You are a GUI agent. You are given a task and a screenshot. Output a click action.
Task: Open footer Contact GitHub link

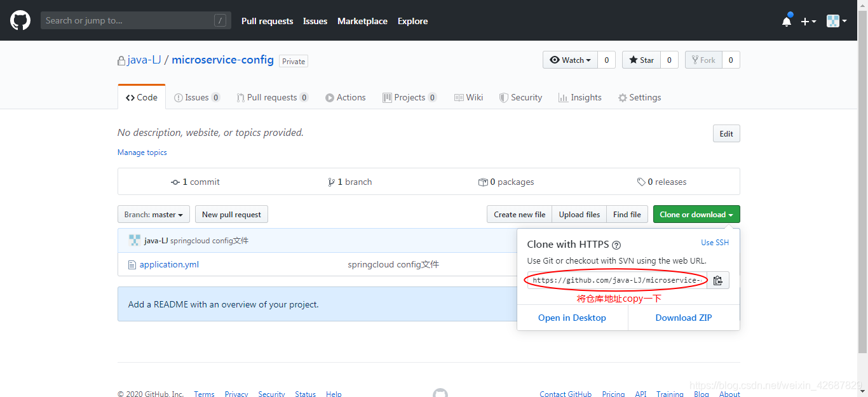pyautogui.click(x=566, y=394)
